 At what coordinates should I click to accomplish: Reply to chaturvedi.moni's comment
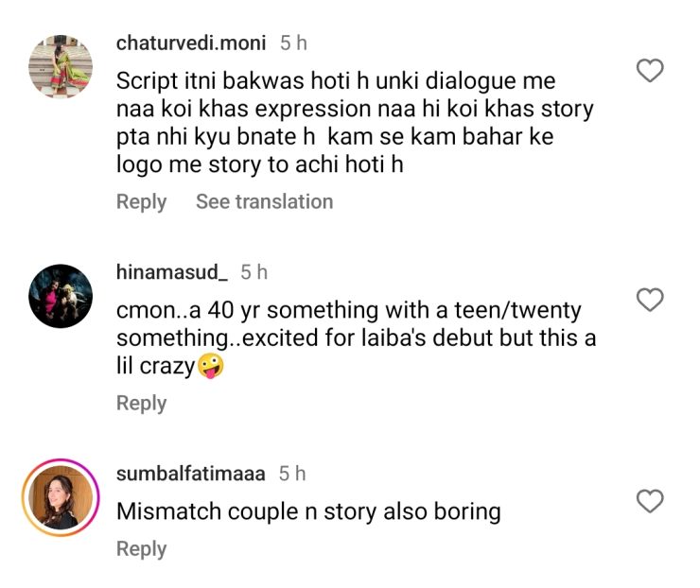tap(141, 201)
